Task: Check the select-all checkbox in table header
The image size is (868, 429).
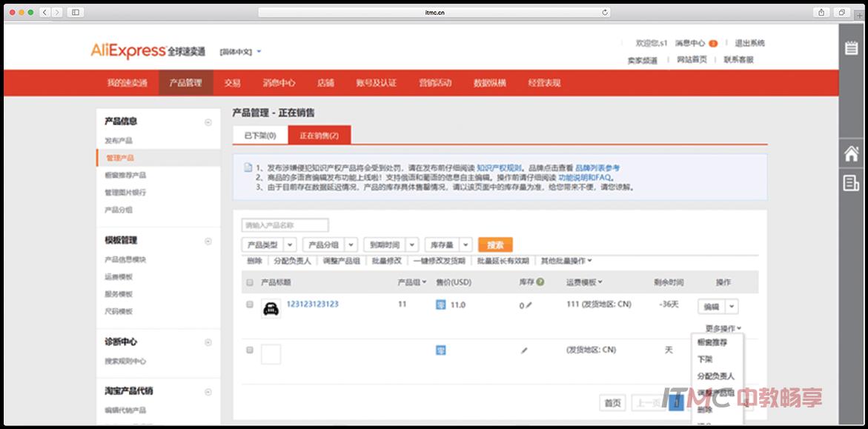Action: click(x=250, y=282)
